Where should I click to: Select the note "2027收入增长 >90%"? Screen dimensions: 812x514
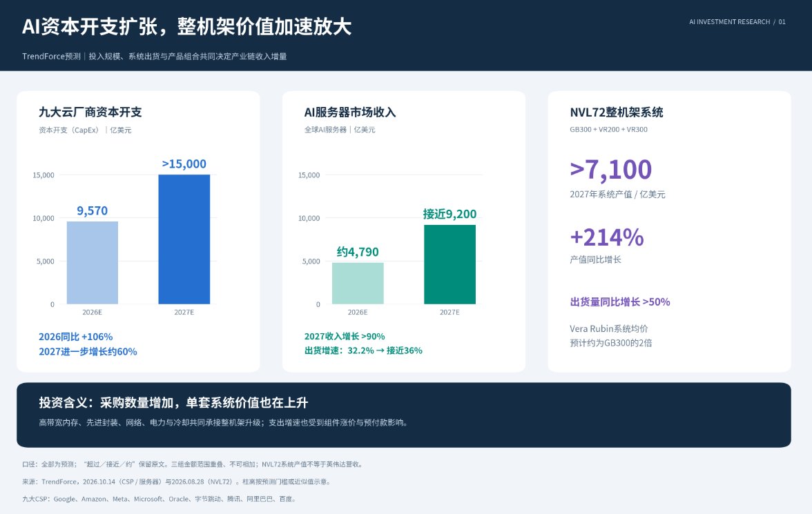coord(345,337)
